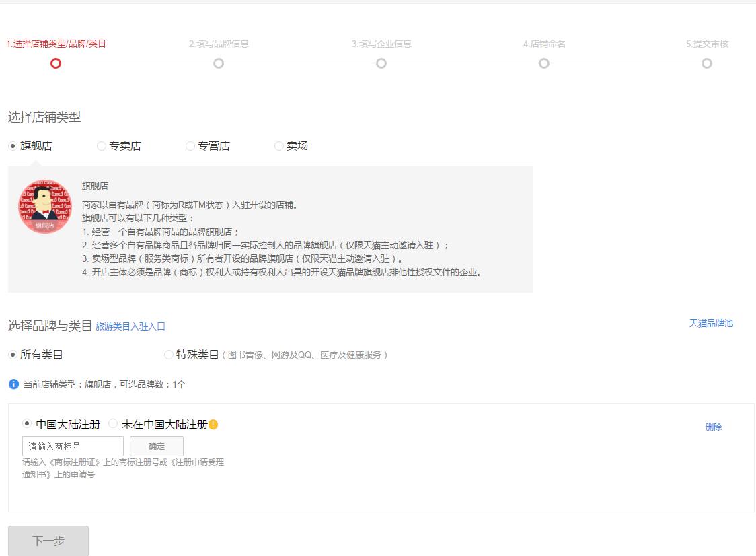The image size is (756, 556).
Task: Choose the 特殊类目 category radio option
Action: coord(169,355)
